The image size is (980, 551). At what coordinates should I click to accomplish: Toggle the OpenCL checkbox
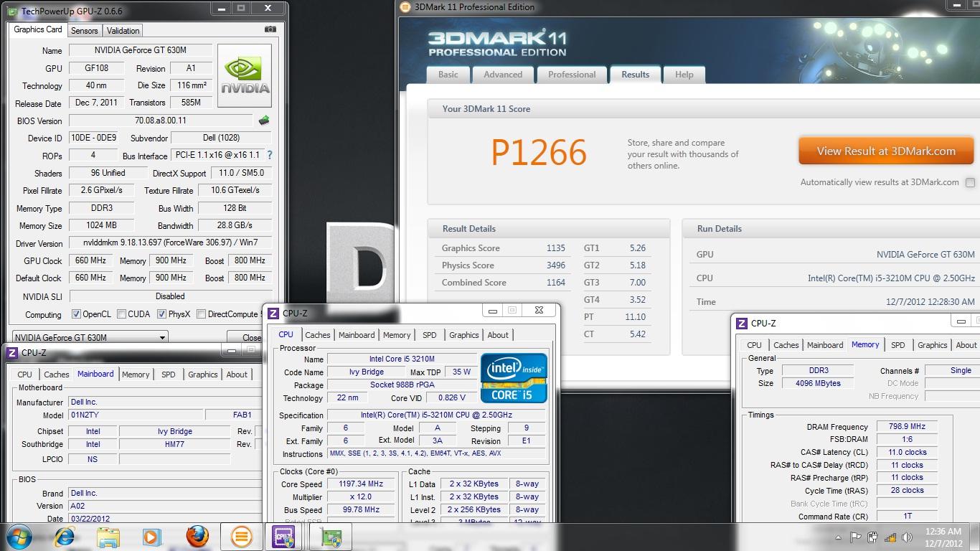point(76,314)
